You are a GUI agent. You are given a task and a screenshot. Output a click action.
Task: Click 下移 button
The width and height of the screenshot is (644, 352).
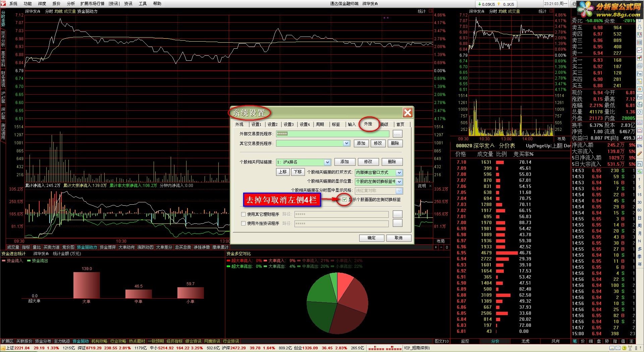pos(298,172)
